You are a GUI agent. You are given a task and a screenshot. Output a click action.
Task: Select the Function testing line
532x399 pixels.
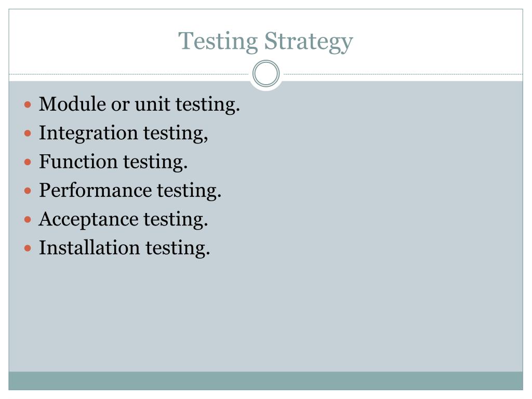[113, 162]
